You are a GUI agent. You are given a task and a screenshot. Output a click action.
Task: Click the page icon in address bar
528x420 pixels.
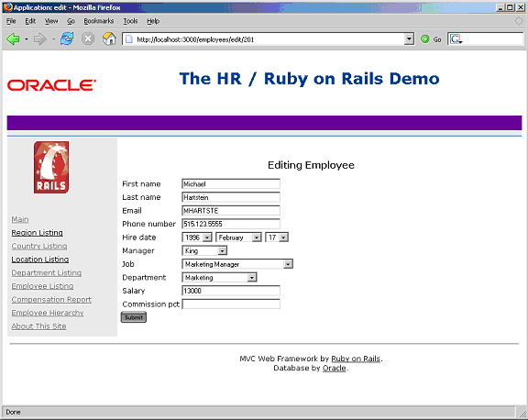coord(129,39)
